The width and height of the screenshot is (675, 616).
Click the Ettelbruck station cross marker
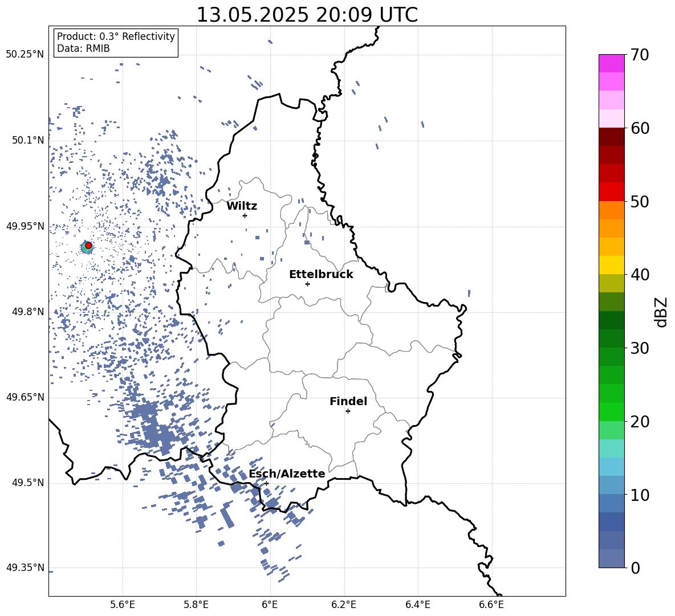coord(307,284)
